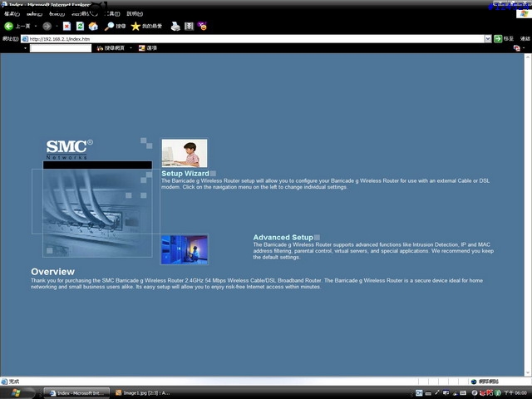
Task: Open the Forward button history dropdown arrow
Action: tap(57, 26)
